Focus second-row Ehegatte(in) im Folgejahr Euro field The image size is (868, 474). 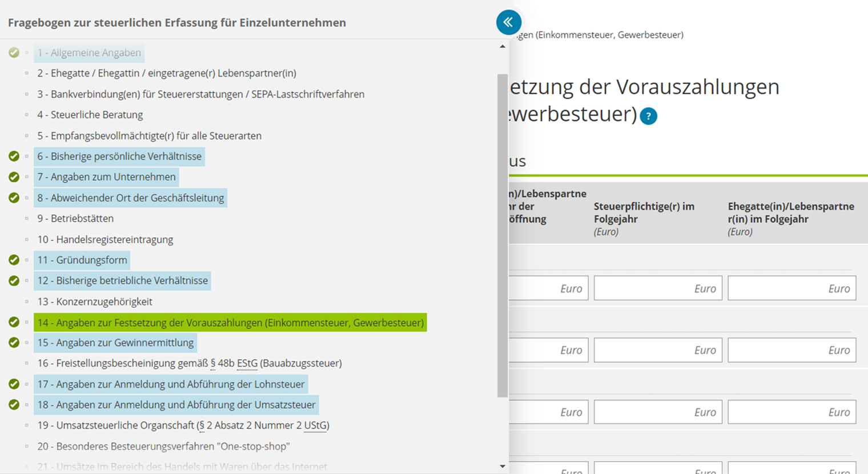(792, 350)
